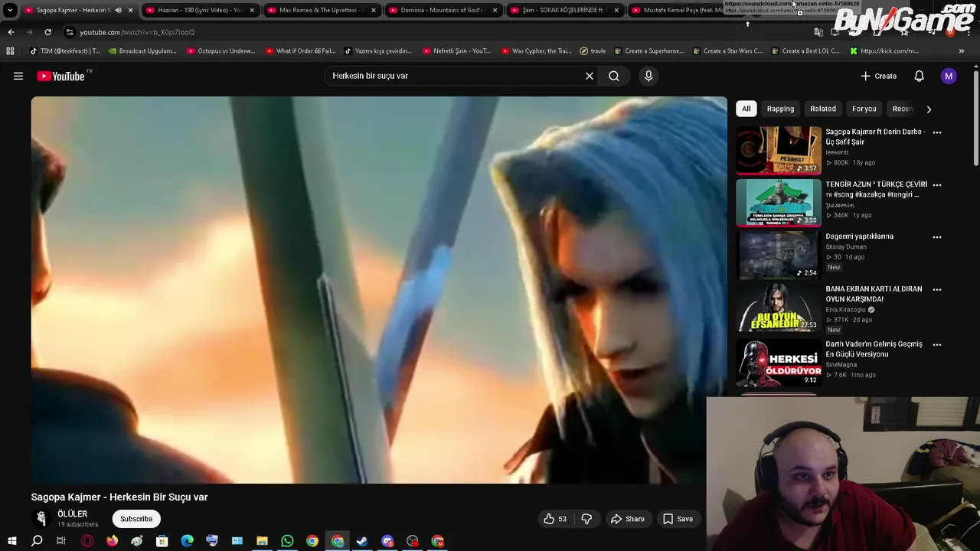The height and width of the screenshot is (551, 980).
Task: Open the YouTube guide hamburger menu
Action: (x=18, y=76)
